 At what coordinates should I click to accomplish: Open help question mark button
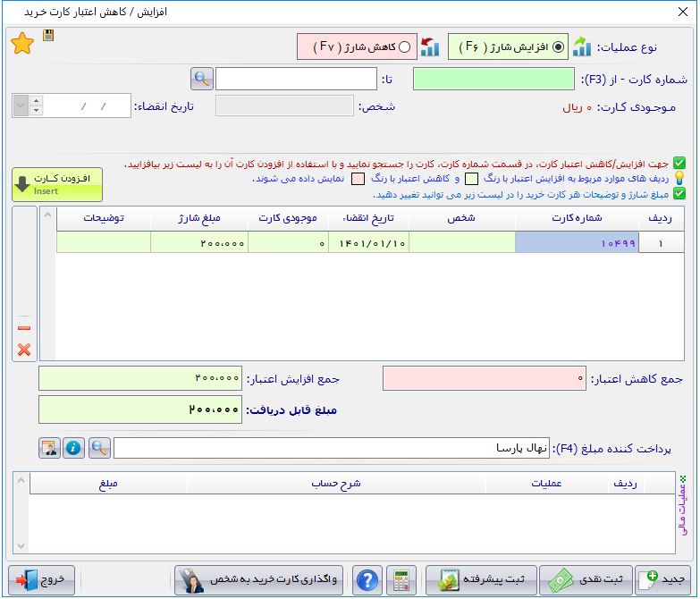[367, 579]
